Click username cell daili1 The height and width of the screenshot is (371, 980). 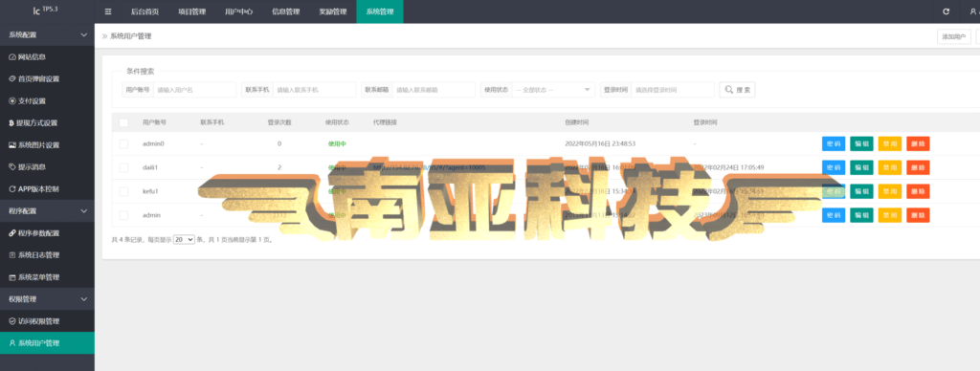150,167
